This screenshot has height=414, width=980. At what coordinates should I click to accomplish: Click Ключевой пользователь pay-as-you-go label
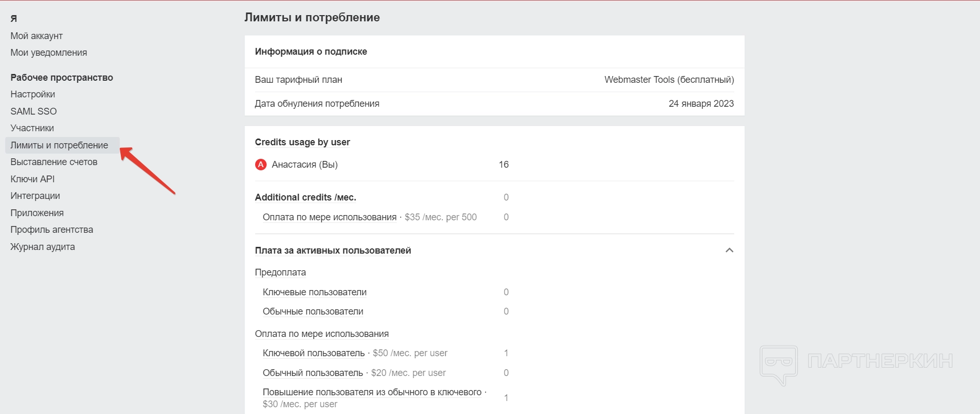[313, 353]
